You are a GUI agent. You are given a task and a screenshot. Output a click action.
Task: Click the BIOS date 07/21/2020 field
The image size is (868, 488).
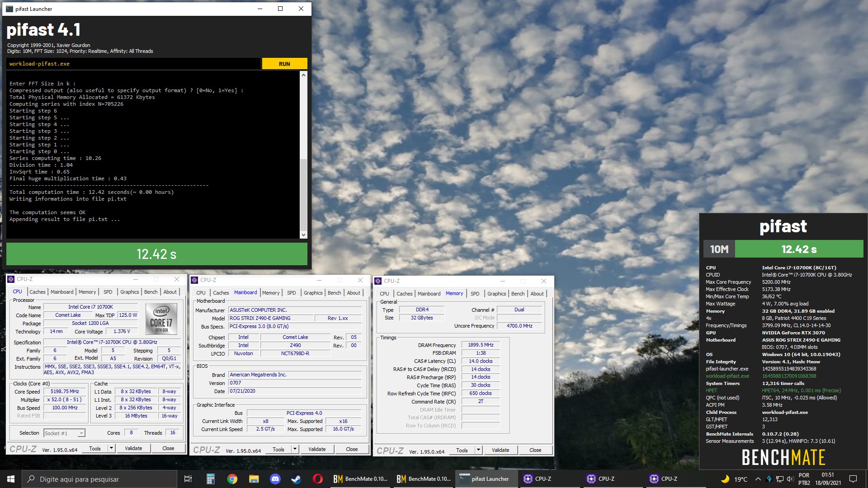click(295, 391)
